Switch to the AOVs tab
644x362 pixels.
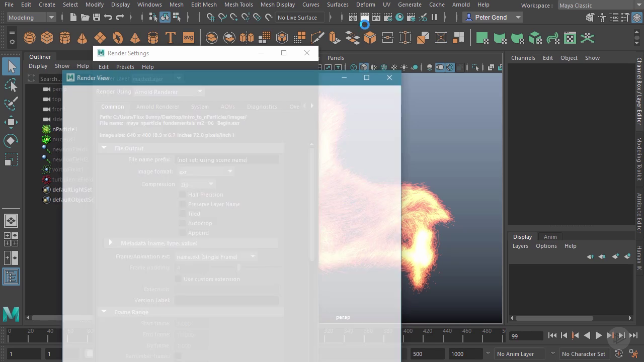coord(227,107)
